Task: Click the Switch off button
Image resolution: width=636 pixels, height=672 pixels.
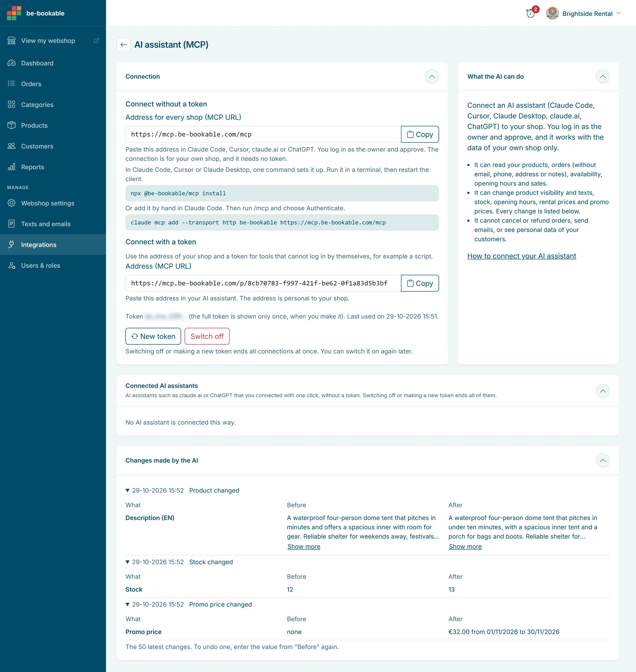Action: 207,336
